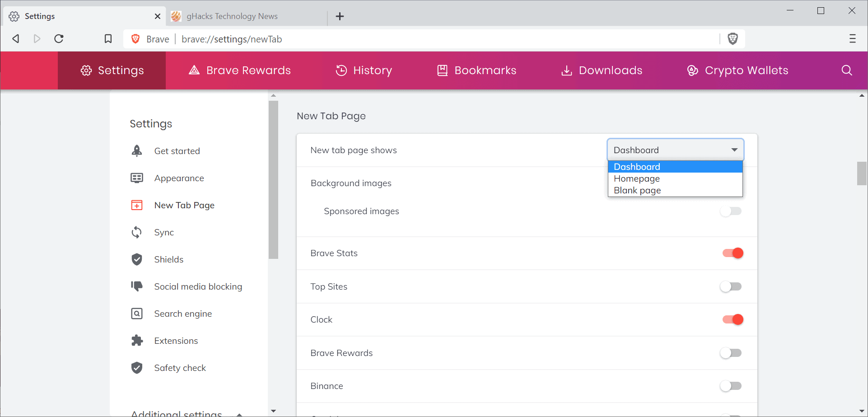This screenshot has width=868, height=417.
Task: Click the Shields shield icon in sidebar
Action: click(x=137, y=259)
